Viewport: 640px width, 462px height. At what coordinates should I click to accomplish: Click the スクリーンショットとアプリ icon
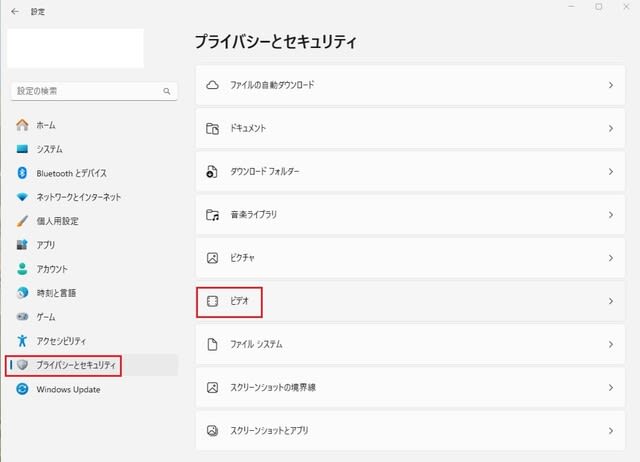[212, 431]
